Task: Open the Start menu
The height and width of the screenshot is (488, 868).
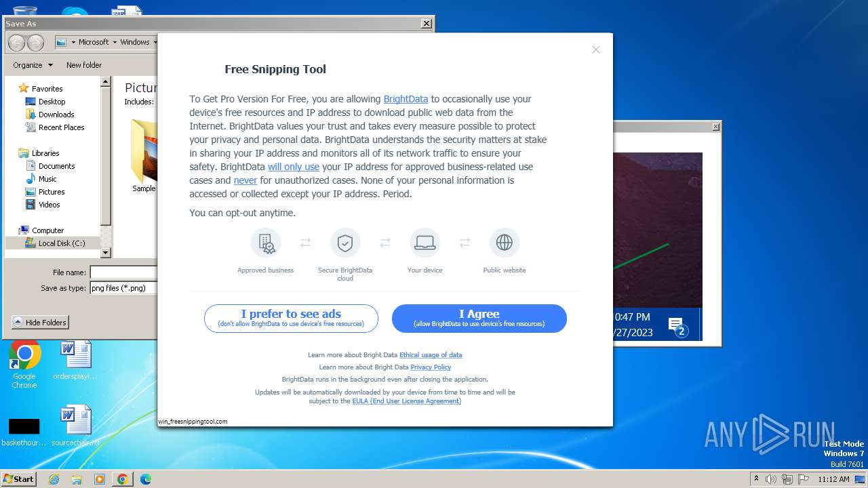Action: pyautogui.click(x=18, y=479)
